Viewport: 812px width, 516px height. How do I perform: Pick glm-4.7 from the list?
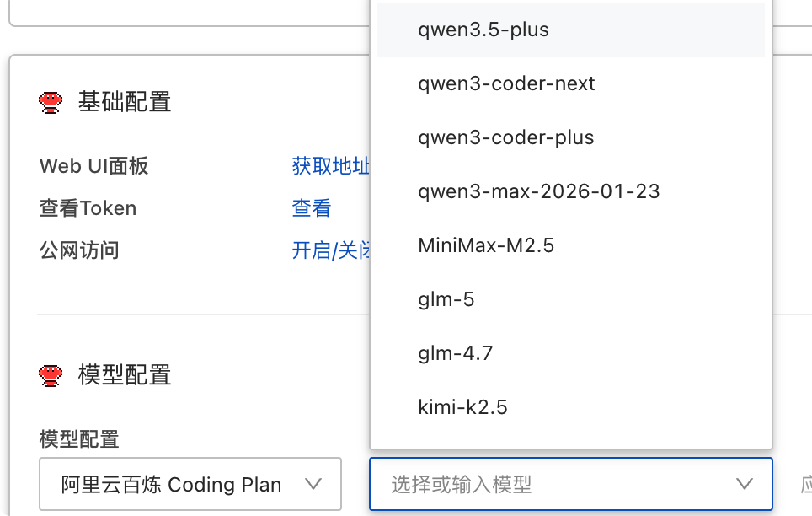(x=455, y=353)
